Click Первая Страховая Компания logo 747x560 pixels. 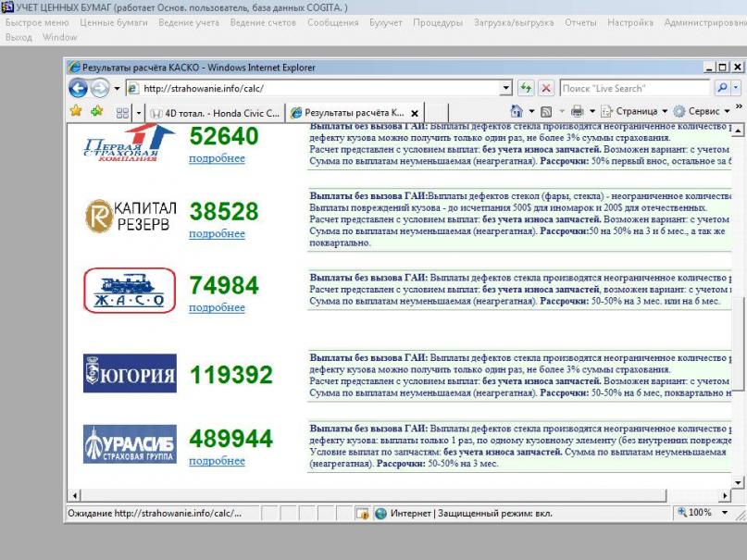click(x=129, y=143)
